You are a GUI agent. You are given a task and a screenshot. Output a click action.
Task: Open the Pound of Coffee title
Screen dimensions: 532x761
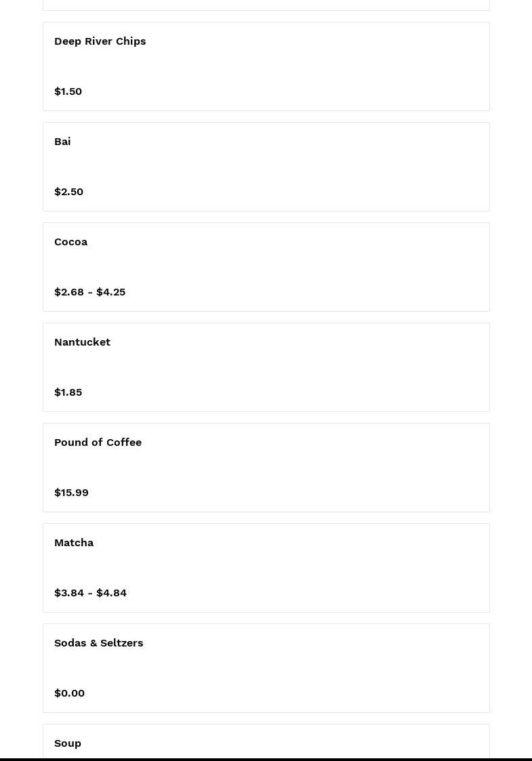pos(98,443)
